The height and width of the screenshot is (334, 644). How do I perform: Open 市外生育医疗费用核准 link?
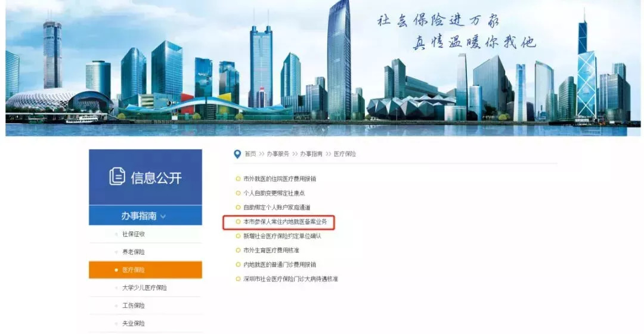[271, 250]
